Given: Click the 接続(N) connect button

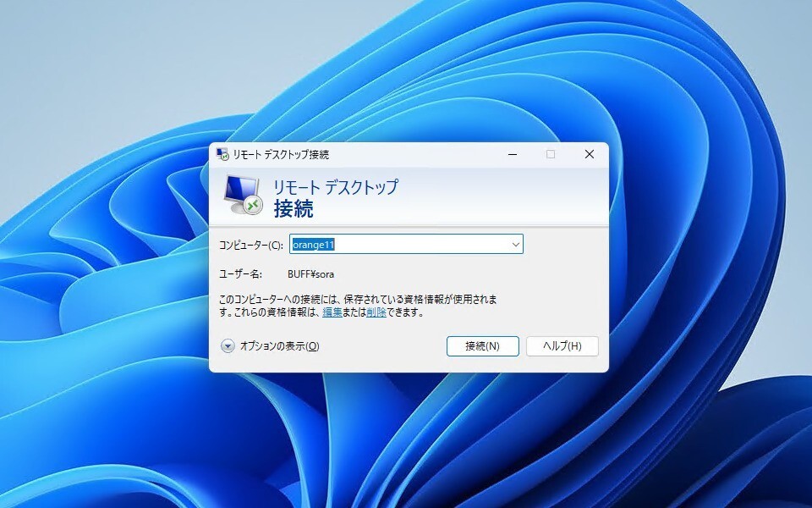Looking at the screenshot, I should tap(483, 346).
